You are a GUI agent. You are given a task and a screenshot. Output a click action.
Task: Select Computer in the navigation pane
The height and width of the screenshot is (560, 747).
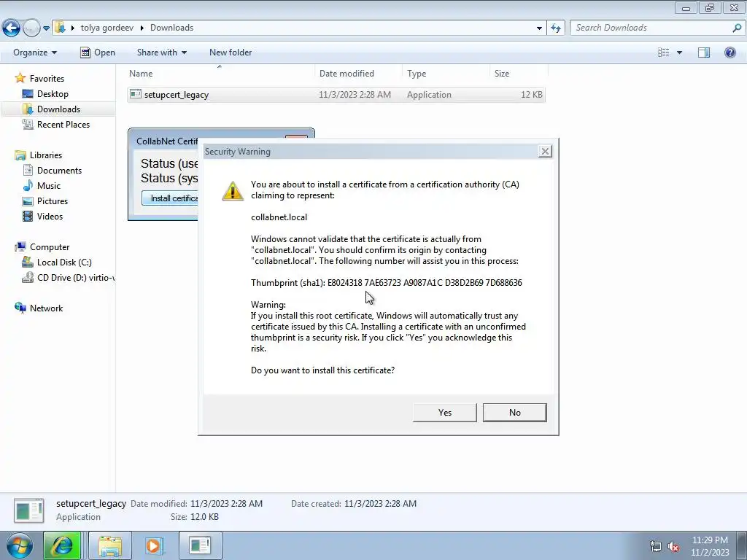50,247
